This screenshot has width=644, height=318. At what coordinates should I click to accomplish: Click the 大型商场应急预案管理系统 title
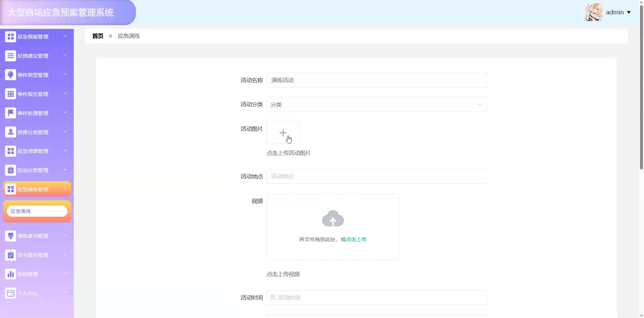pyautogui.click(x=60, y=13)
